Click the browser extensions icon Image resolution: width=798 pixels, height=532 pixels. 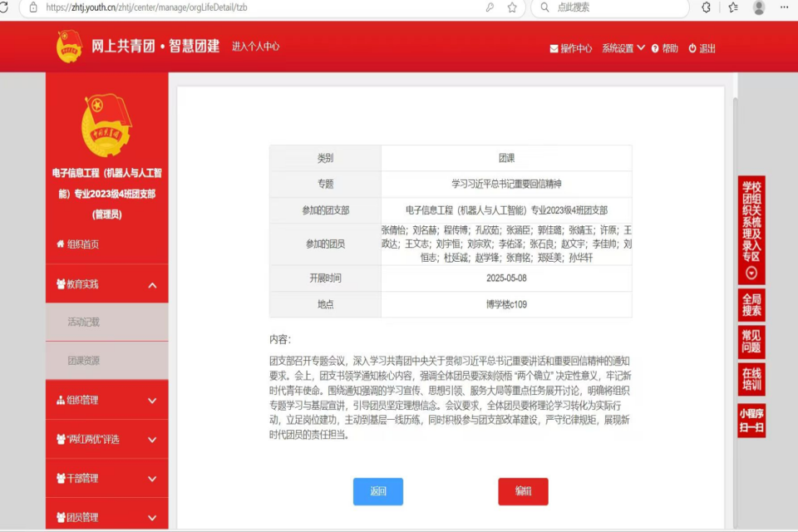click(x=707, y=7)
